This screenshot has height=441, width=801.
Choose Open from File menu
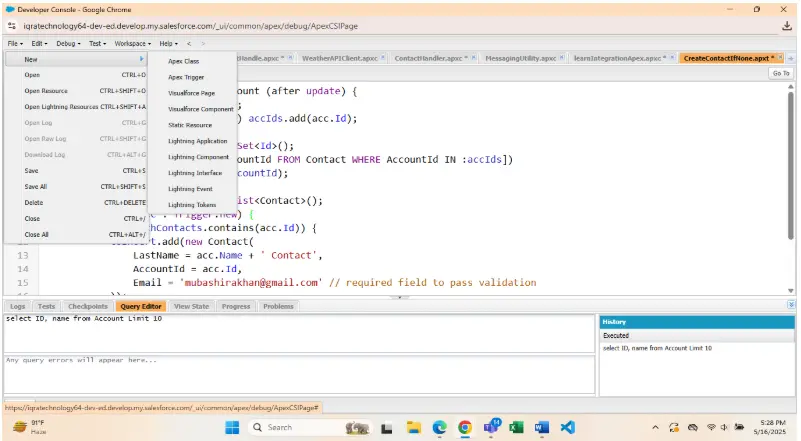77,75
